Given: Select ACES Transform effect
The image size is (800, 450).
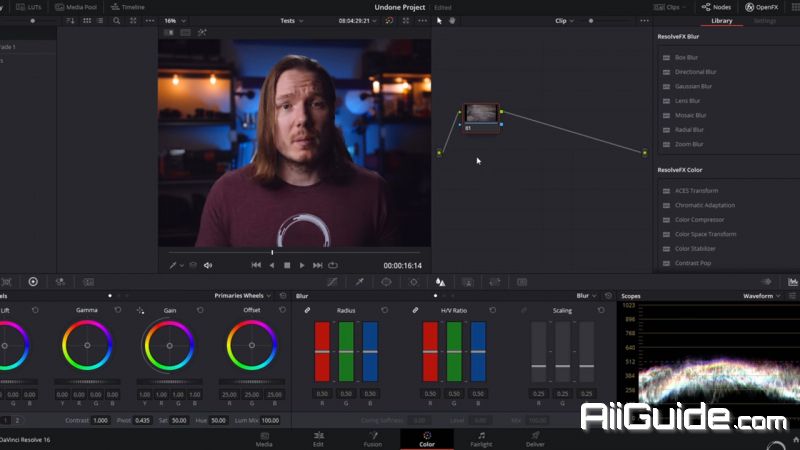Looking at the screenshot, I should point(696,191).
